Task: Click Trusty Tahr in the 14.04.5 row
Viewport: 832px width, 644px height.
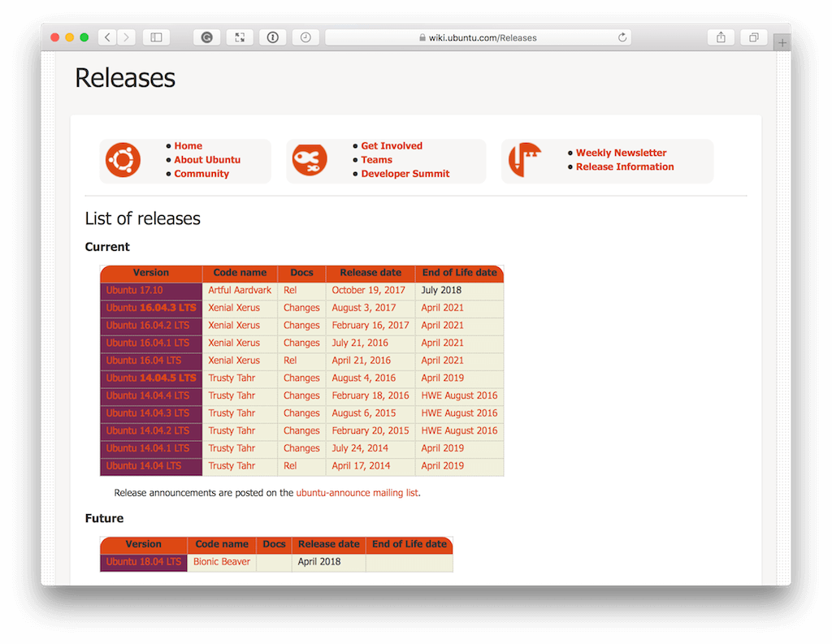Action: [232, 378]
